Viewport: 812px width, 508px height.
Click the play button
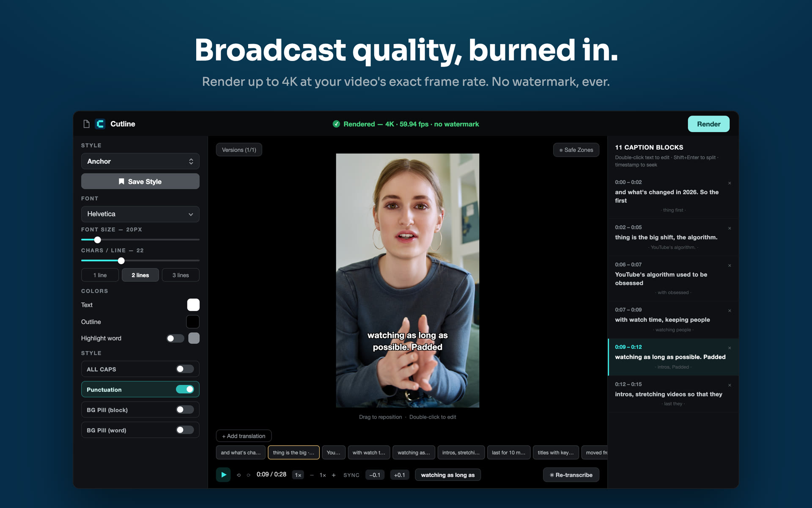pos(223,475)
